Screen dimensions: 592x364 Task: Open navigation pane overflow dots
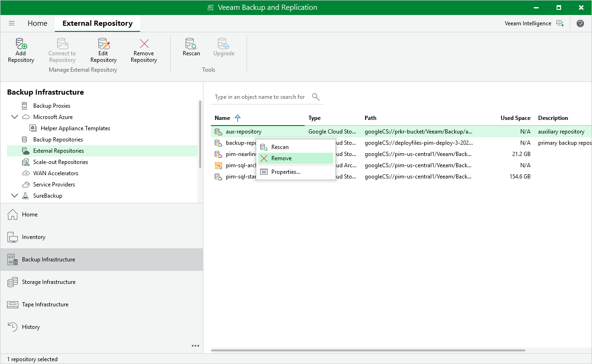click(195, 346)
